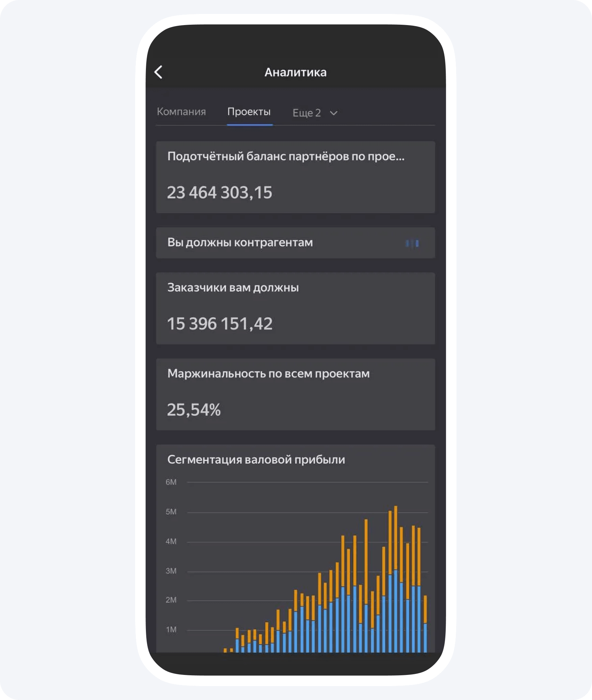Tap the Аналитика page header title

click(295, 72)
